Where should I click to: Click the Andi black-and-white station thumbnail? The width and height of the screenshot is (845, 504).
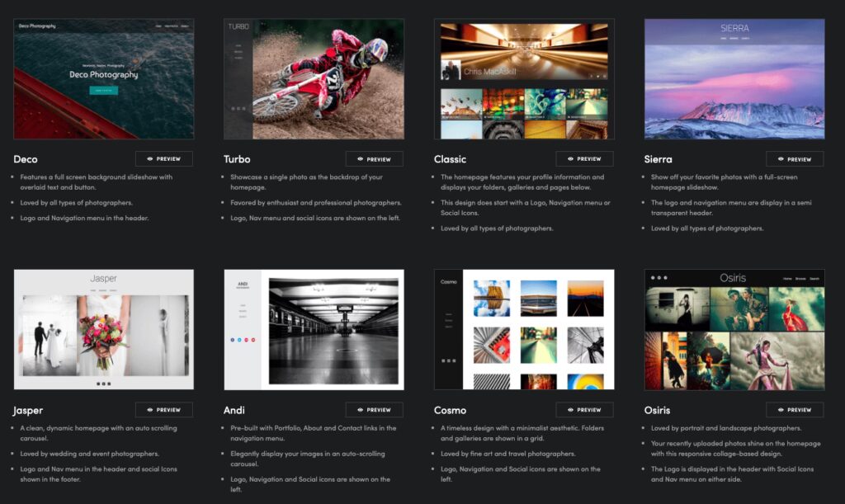(314, 330)
